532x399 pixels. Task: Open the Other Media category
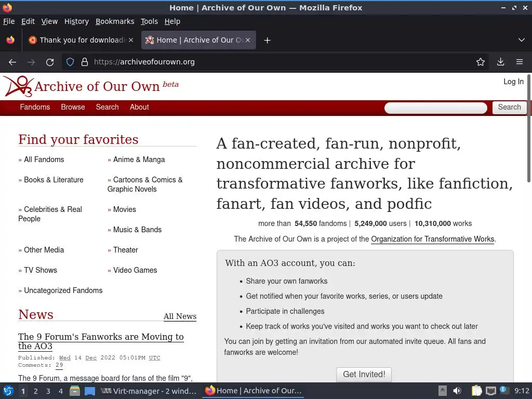[x=44, y=250]
